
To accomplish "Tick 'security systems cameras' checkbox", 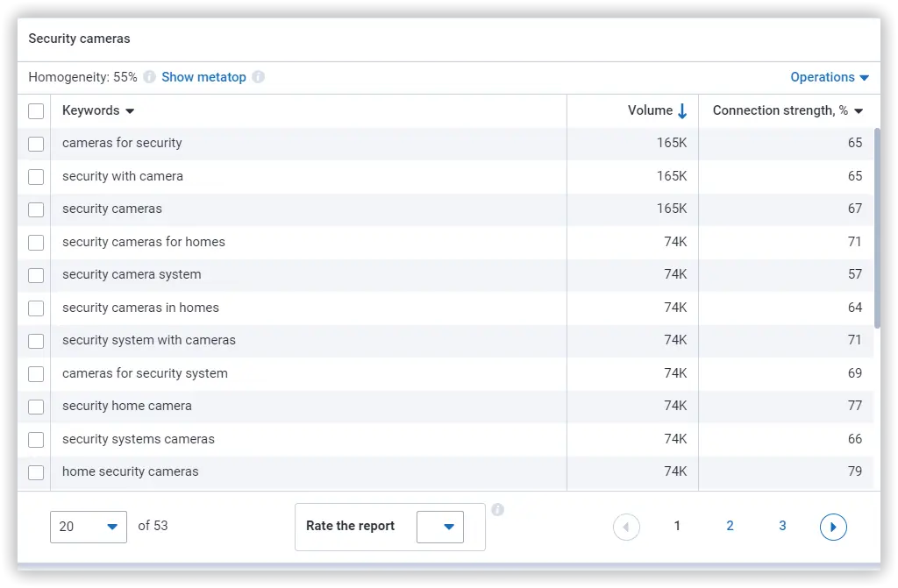I will [x=36, y=440].
